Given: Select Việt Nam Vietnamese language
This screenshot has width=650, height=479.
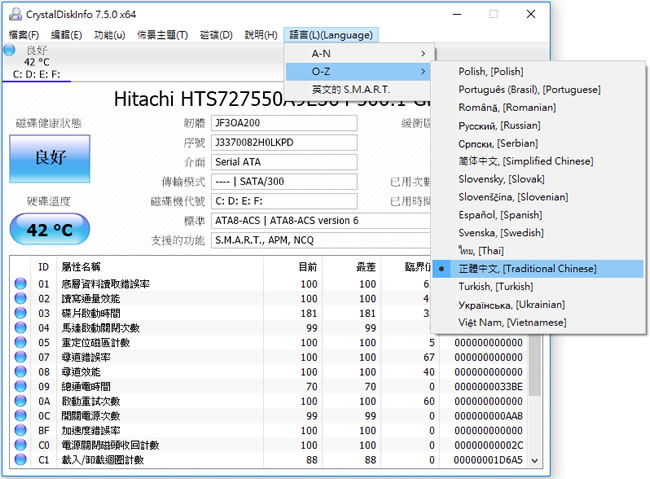Looking at the screenshot, I should coord(538,322).
